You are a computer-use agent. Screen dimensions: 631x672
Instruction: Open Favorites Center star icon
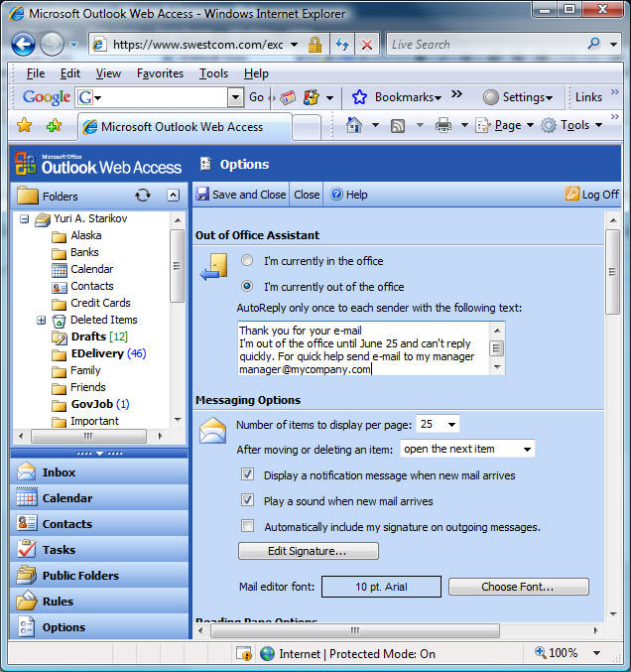[25, 126]
